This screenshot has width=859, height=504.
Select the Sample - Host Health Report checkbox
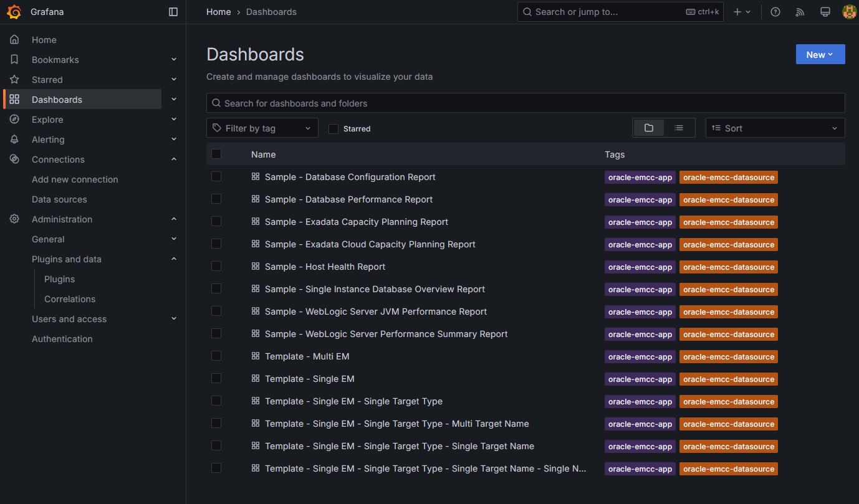point(216,266)
